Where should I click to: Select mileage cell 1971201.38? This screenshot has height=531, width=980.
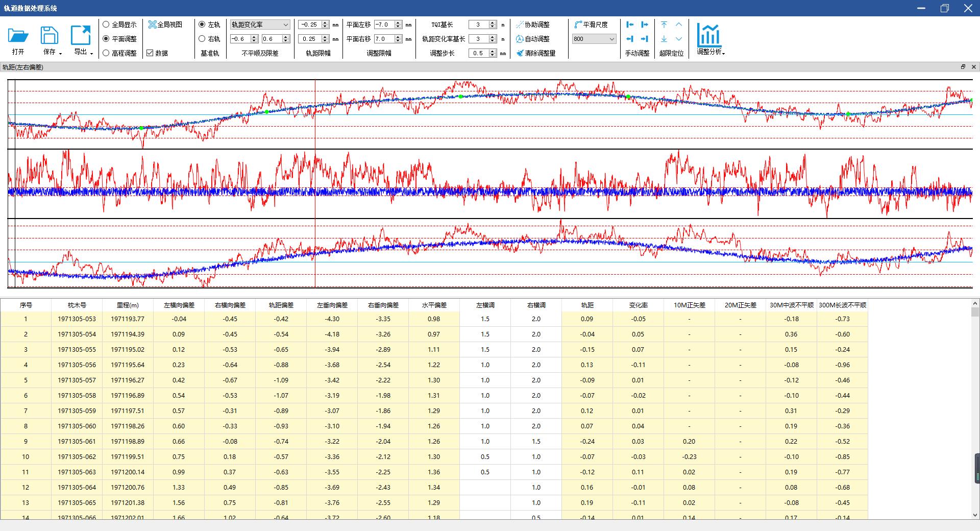pos(128,502)
